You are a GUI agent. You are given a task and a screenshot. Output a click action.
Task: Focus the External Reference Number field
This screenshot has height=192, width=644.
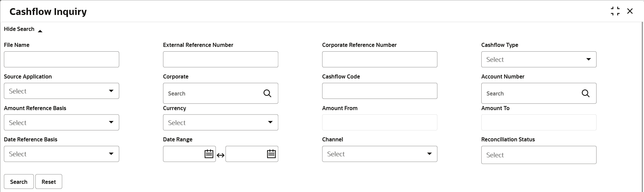[x=220, y=59]
